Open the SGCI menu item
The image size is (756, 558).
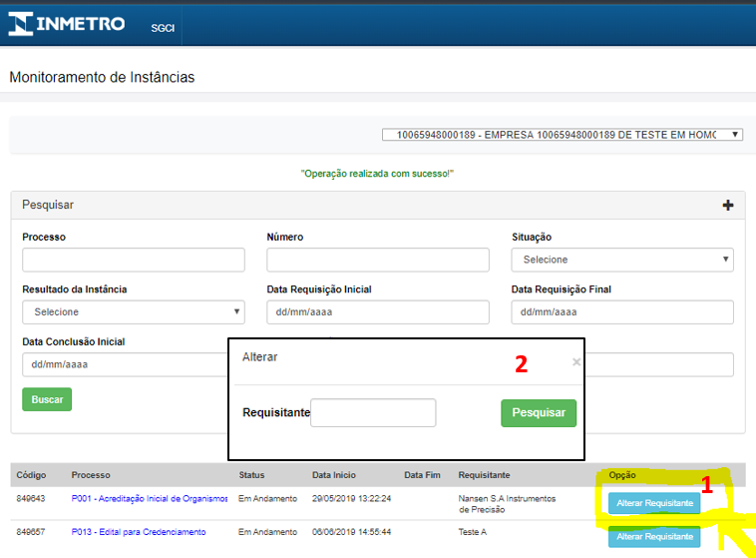pos(163,28)
